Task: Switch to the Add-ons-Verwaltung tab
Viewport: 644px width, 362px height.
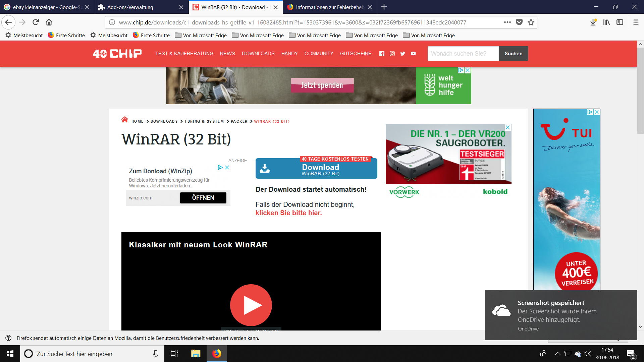Action: pos(130,7)
